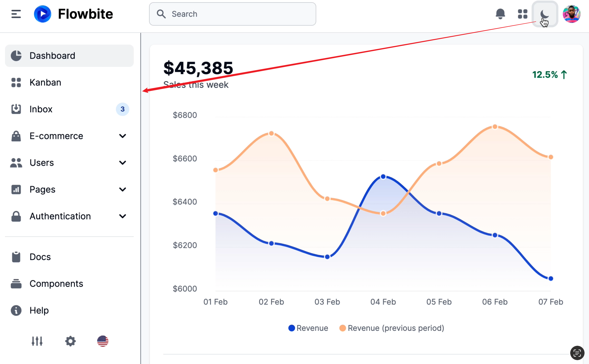The height and width of the screenshot is (364, 589).
Task: Open notifications bell icon
Action: pos(500,14)
